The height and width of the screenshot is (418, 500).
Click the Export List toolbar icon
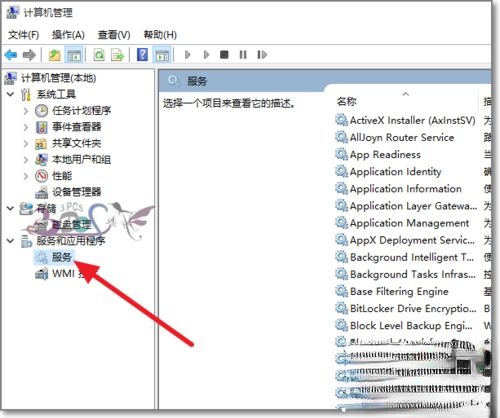(117, 55)
